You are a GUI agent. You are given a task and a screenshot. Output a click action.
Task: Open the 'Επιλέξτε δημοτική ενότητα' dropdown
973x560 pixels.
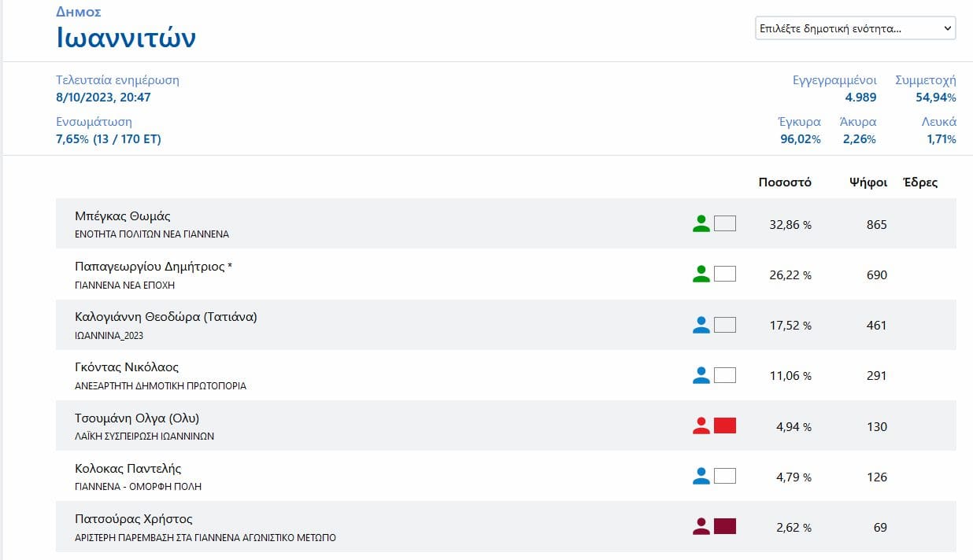click(x=855, y=28)
